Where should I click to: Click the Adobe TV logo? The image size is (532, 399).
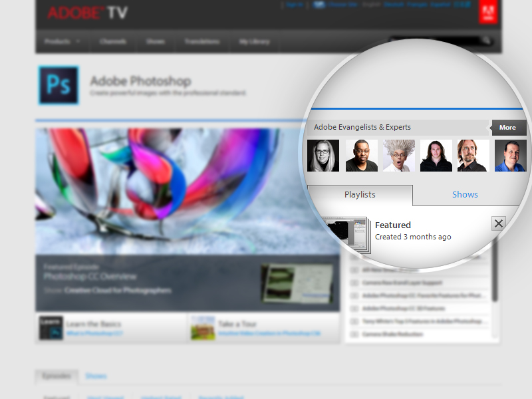coord(87,13)
